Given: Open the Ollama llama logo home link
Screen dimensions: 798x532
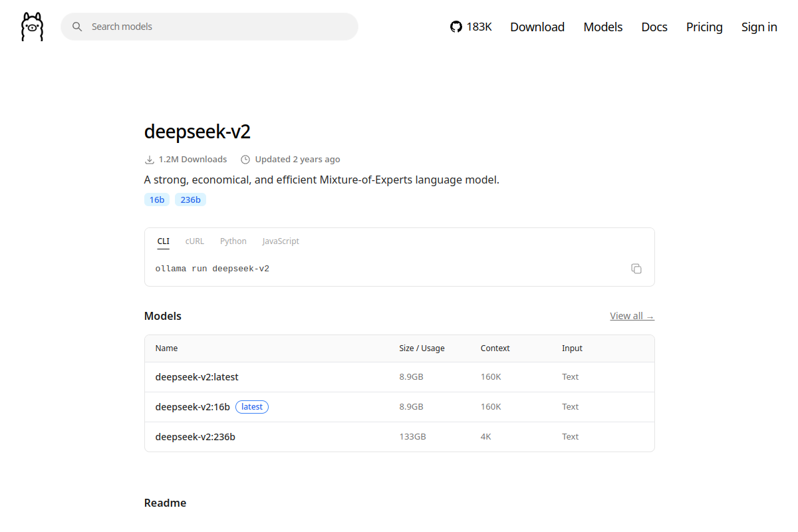Looking at the screenshot, I should 32,27.
